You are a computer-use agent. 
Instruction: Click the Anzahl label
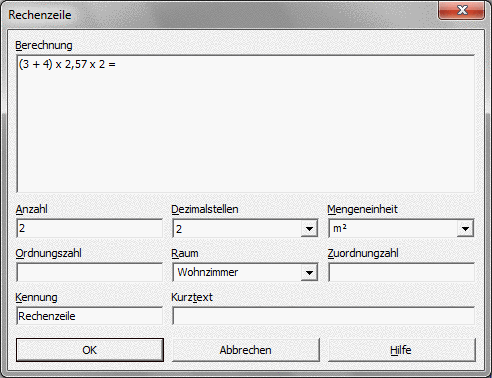(x=32, y=209)
